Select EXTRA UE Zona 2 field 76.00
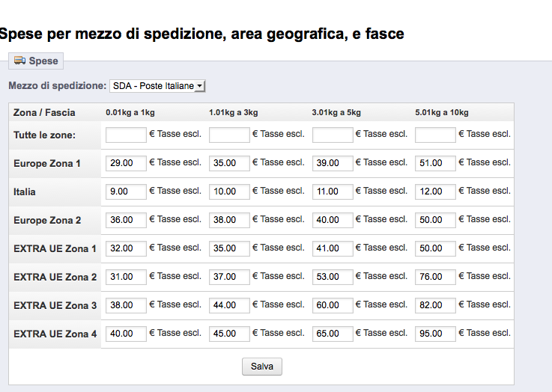 (x=435, y=277)
